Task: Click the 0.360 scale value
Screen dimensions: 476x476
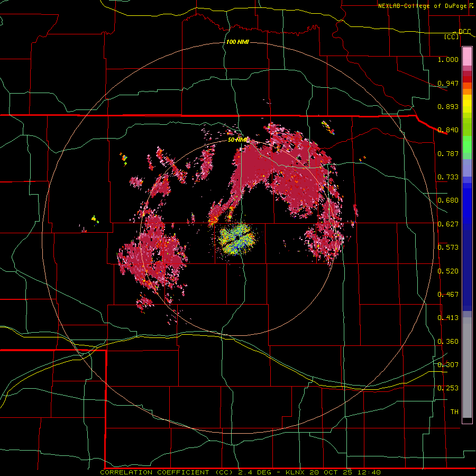Action: click(448, 342)
